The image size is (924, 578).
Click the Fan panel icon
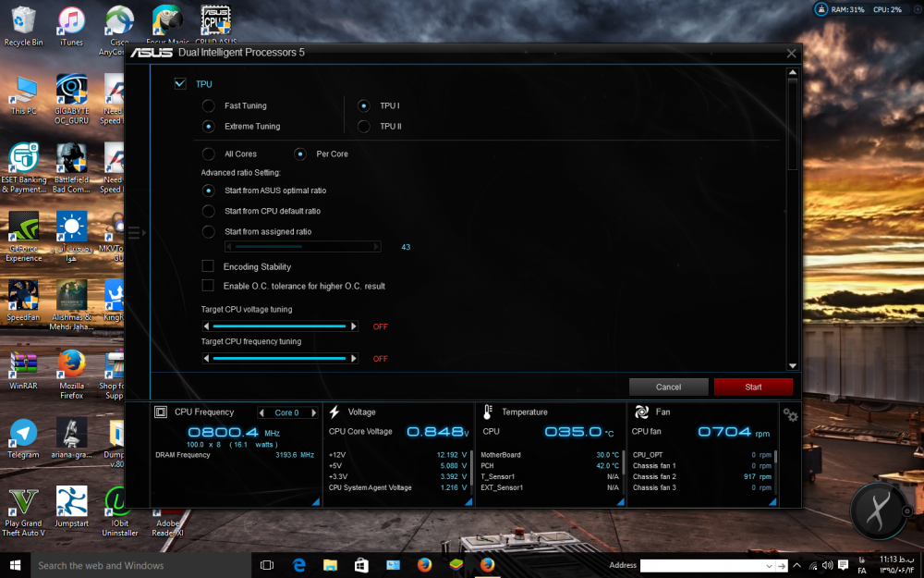(x=641, y=412)
